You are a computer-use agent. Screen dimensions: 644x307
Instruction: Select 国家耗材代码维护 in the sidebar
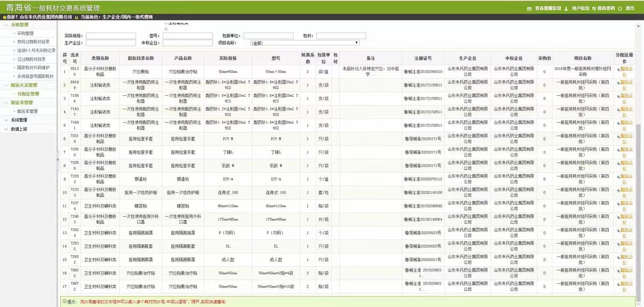click(x=33, y=68)
